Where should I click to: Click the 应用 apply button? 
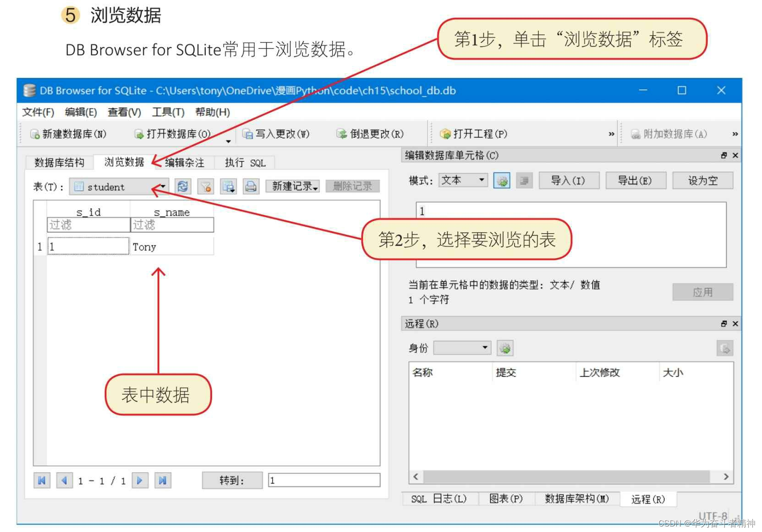(x=703, y=292)
